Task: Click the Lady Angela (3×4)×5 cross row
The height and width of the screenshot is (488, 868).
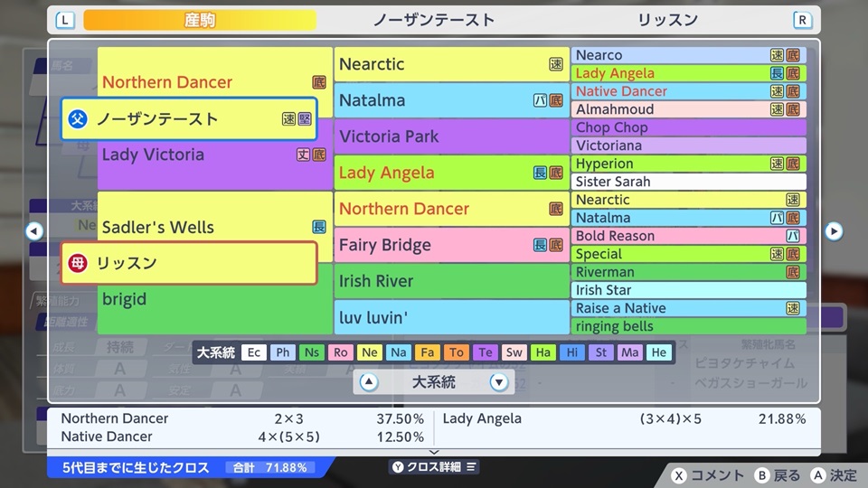Action: (x=624, y=418)
